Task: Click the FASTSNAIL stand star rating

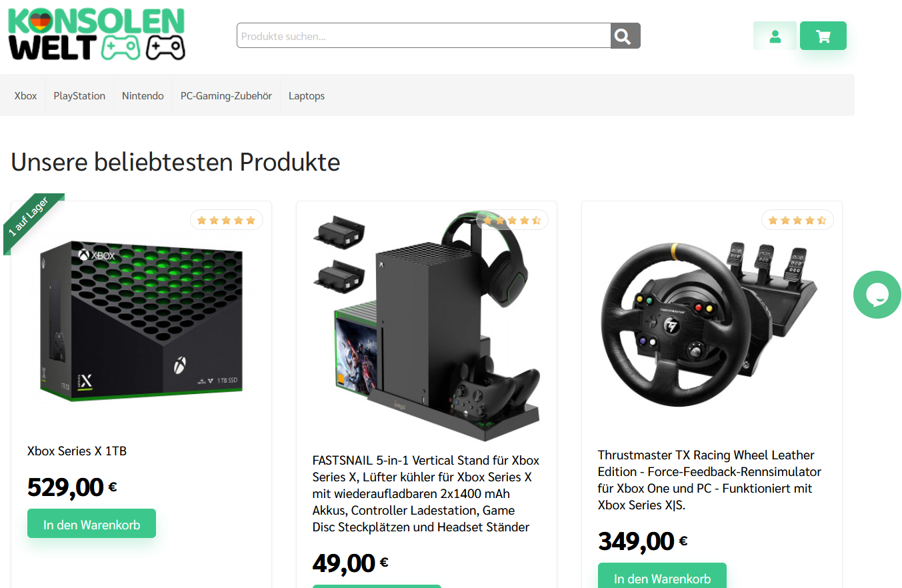Action: point(512,220)
